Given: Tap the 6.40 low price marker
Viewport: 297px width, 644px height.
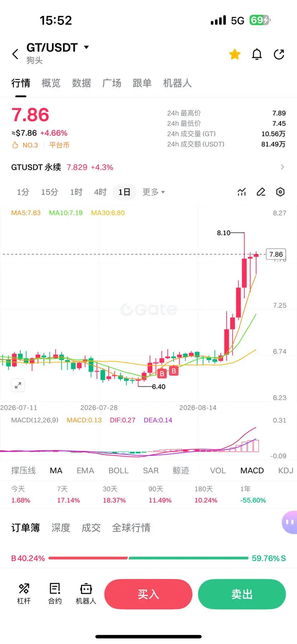Looking at the screenshot, I should (159, 387).
